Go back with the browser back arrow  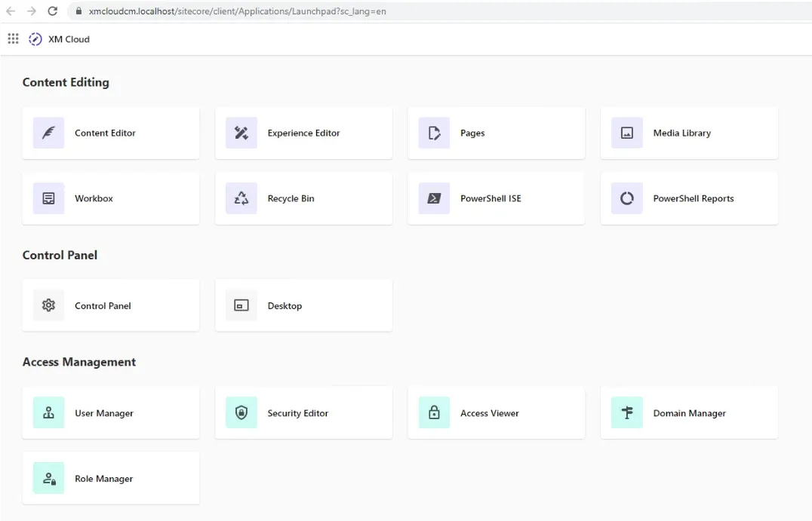click(x=11, y=11)
